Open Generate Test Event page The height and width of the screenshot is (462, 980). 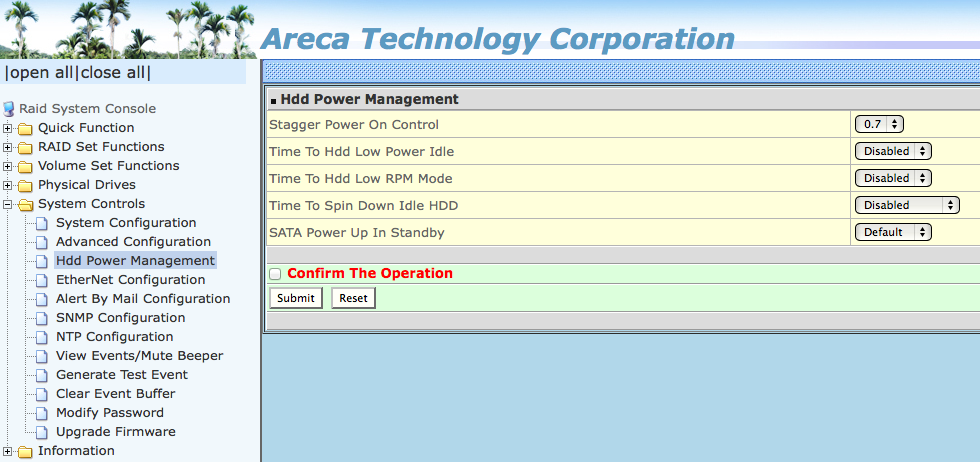click(x=122, y=375)
